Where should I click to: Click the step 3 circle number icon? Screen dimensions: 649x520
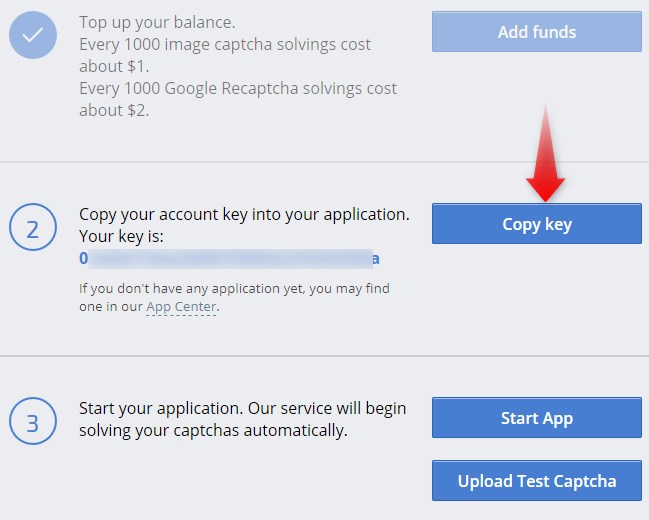pos(33,421)
